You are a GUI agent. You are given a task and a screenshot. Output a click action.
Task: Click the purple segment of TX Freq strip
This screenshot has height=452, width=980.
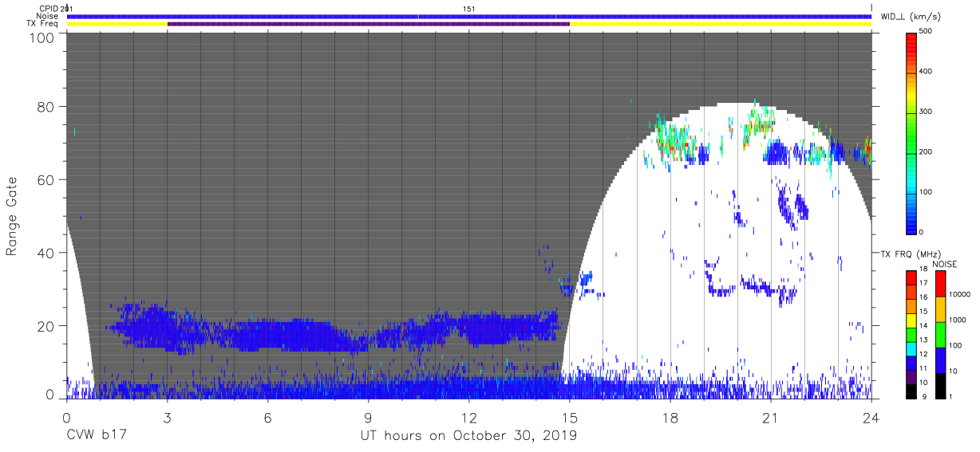pyautogui.click(x=368, y=24)
